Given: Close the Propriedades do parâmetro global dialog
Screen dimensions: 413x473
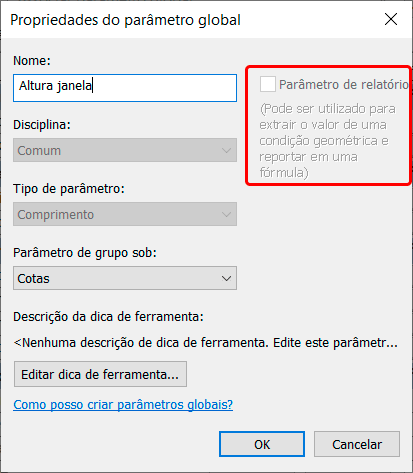Looking at the screenshot, I should coord(391,19).
